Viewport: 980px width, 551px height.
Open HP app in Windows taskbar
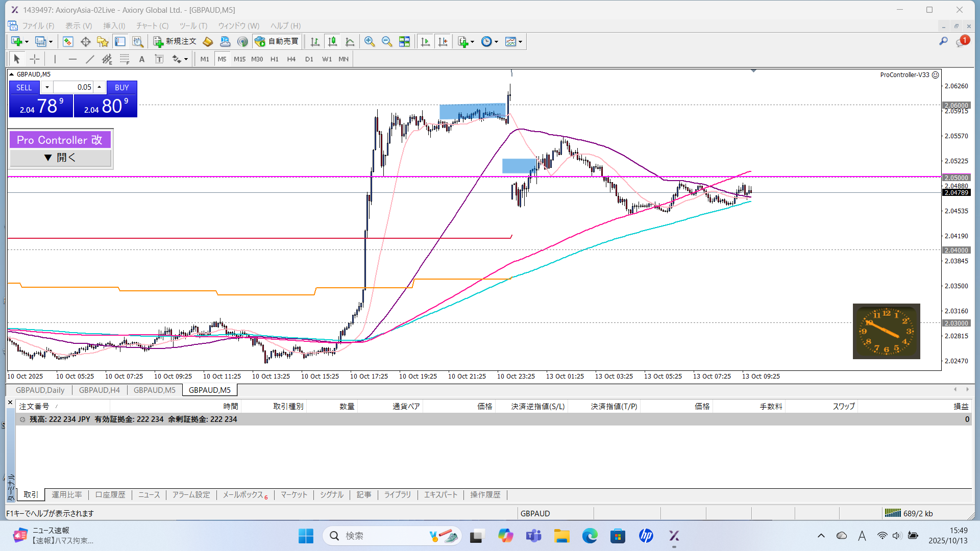click(x=646, y=536)
